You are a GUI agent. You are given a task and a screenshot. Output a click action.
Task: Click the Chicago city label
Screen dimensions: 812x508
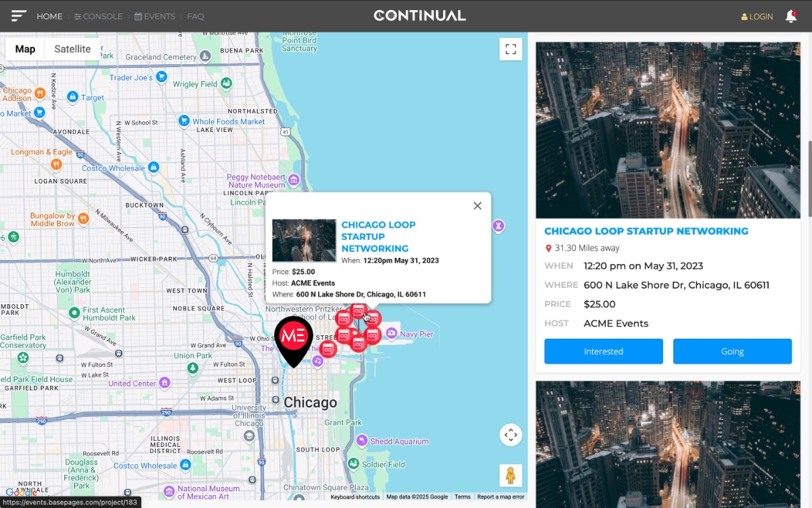click(x=310, y=402)
